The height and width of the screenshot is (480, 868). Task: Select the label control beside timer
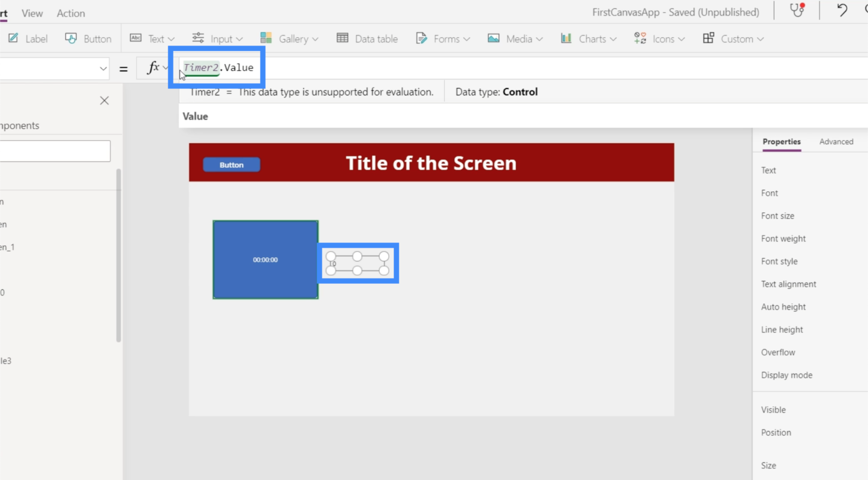358,264
